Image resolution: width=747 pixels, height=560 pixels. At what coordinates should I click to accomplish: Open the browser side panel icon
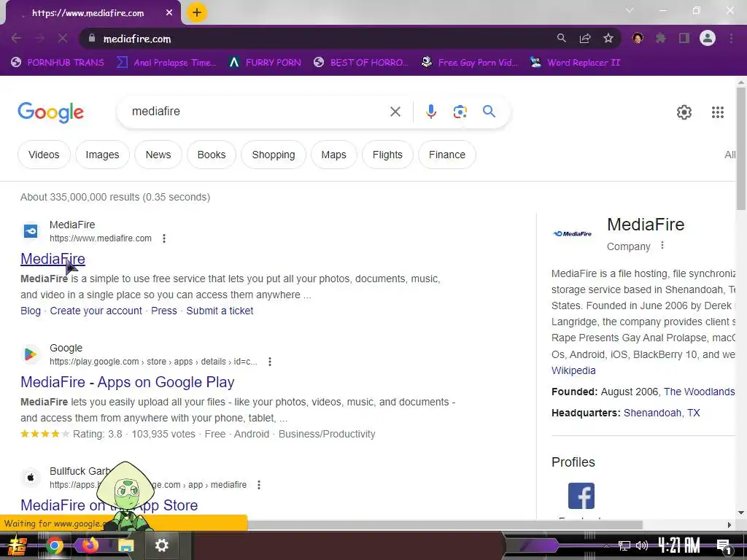[684, 38]
